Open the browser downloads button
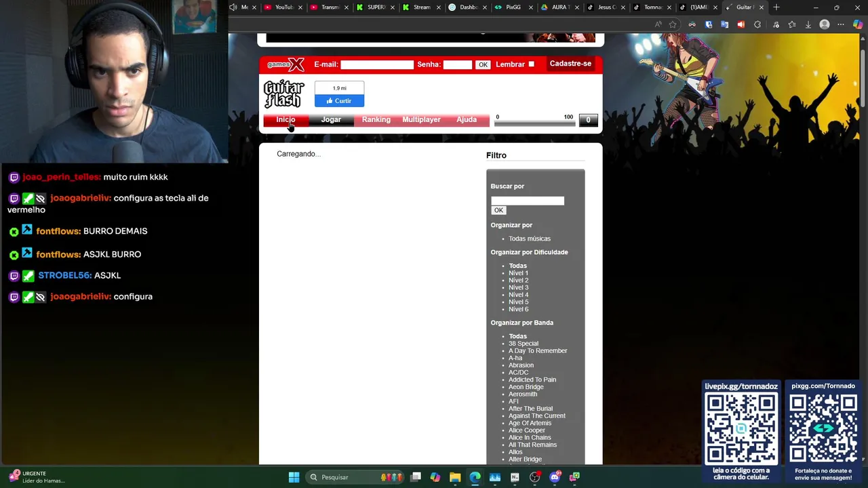This screenshot has width=868, height=488. pyautogui.click(x=808, y=24)
